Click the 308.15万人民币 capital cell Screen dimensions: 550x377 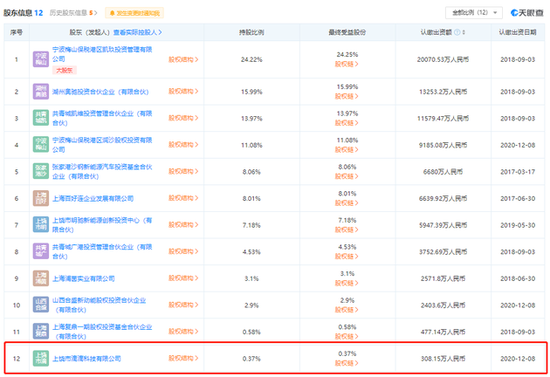443,359
